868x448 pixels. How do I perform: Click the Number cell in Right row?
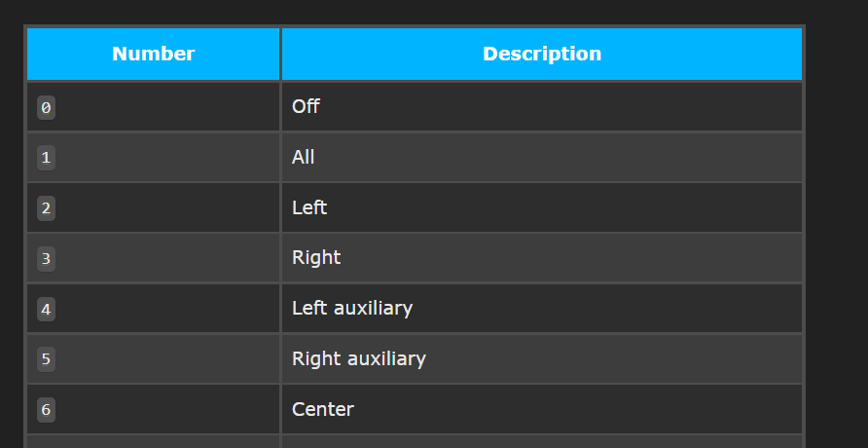[x=154, y=258]
